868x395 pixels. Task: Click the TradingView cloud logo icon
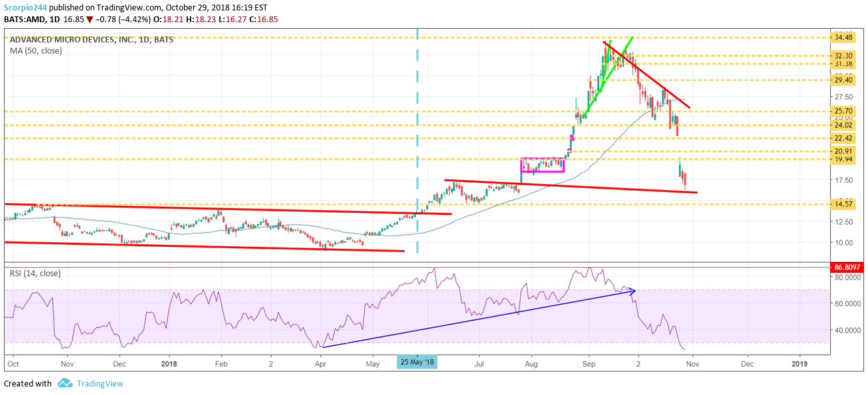(x=65, y=384)
